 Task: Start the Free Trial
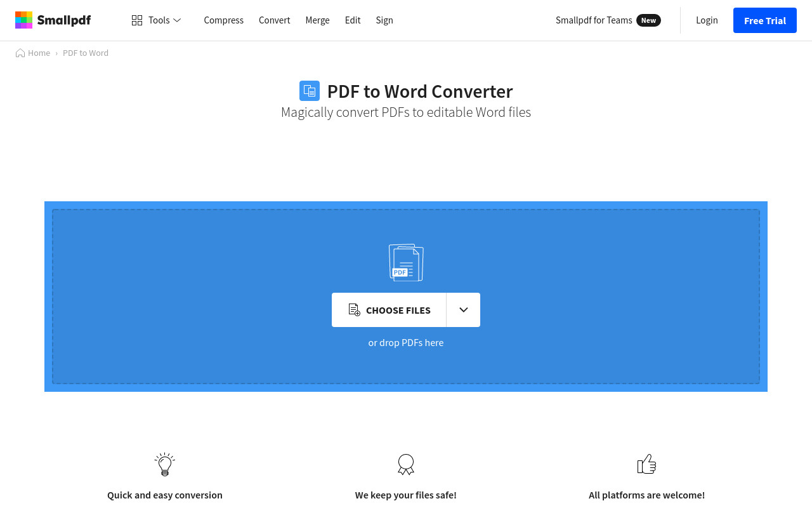765,20
